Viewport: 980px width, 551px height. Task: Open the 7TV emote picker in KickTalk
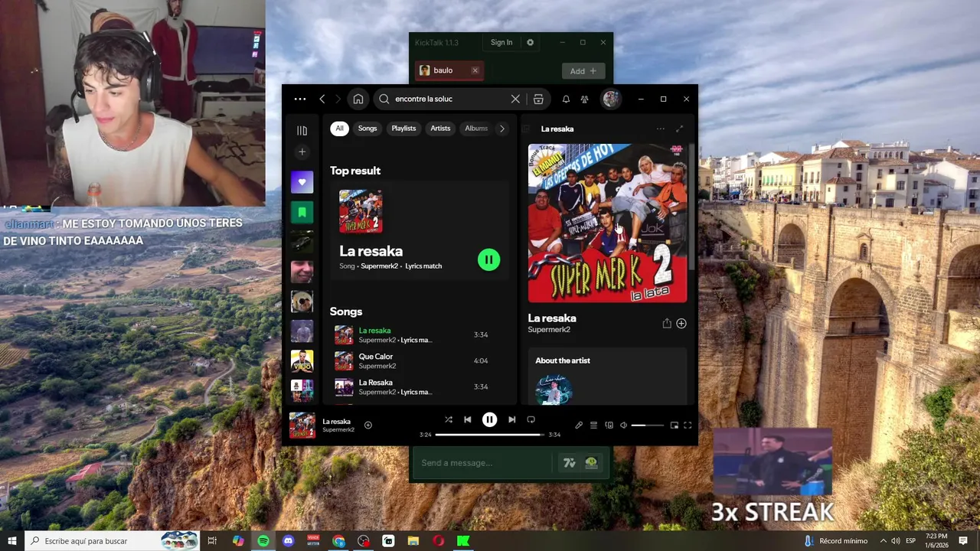point(569,463)
